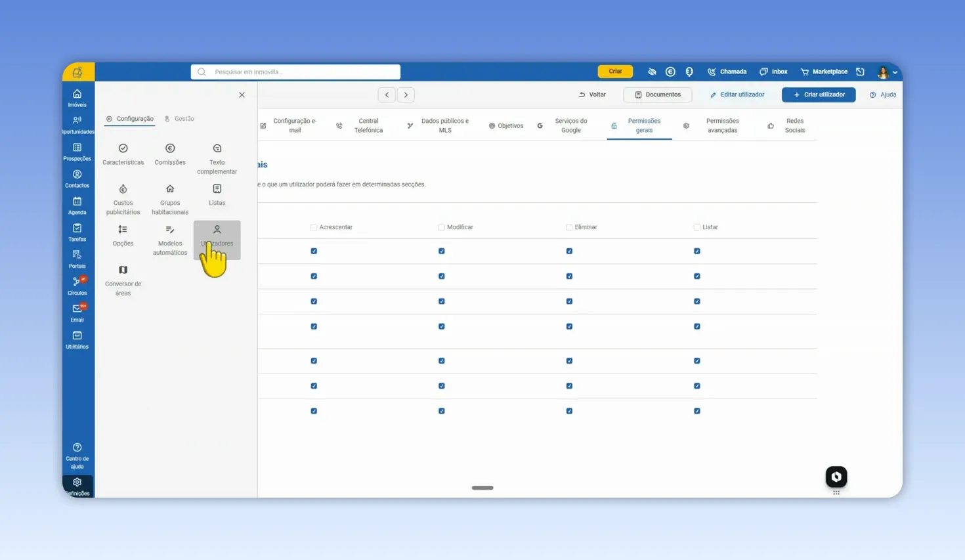
Task: Toggle the Listar column checkbox
Action: click(x=697, y=227)
